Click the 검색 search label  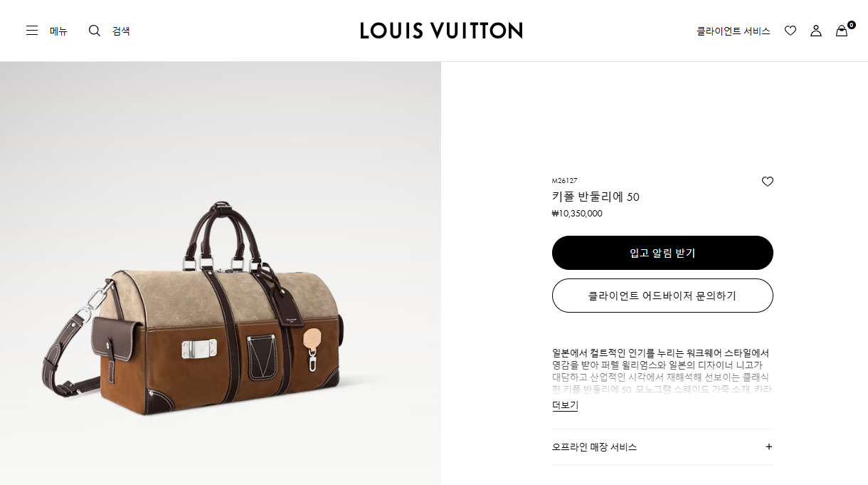pos(121,31)
